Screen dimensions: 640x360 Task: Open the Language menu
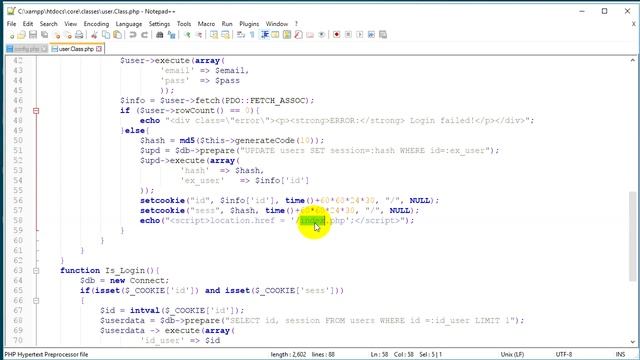(x=129, y=24)
